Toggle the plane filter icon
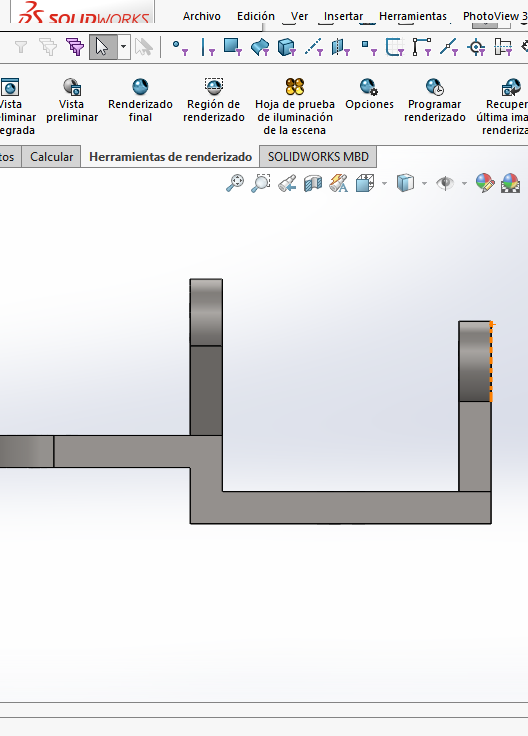The height and width of the screenshot is (736, 528). pos(341,47)
